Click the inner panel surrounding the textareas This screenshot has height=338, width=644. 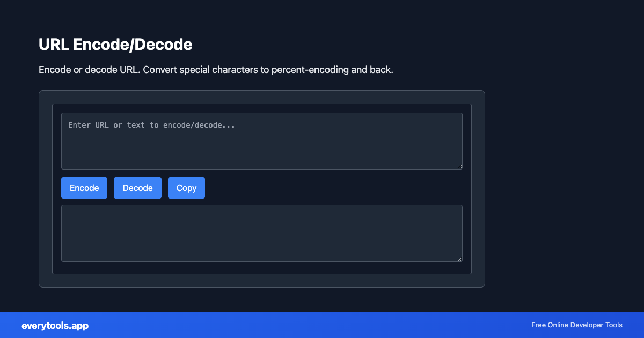point(262,107)
